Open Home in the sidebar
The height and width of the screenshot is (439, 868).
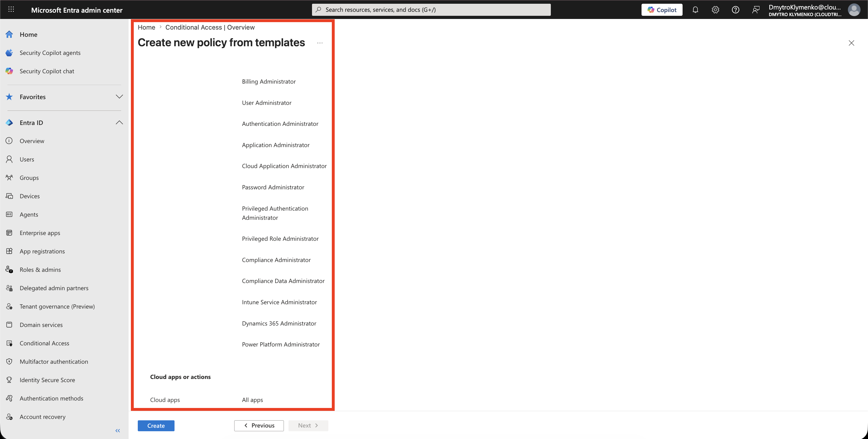[28, 34]
